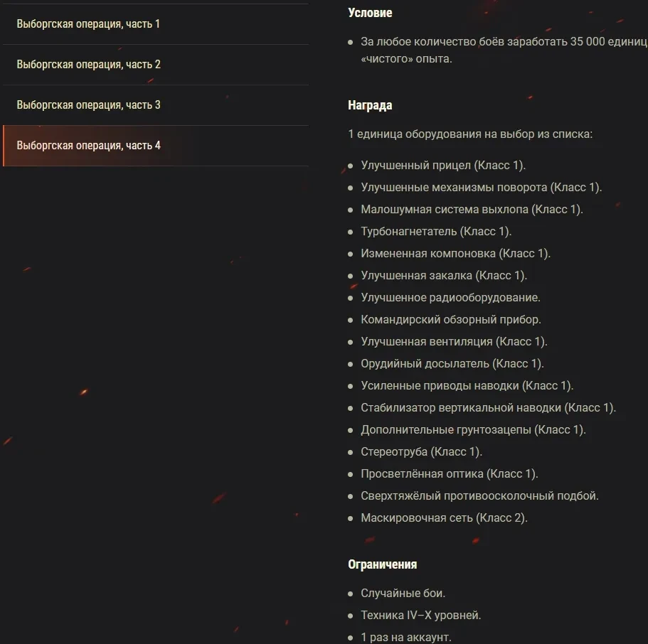Click Командирский обзорный прибор entry
648x644 pixels.
tap(451, 320)
